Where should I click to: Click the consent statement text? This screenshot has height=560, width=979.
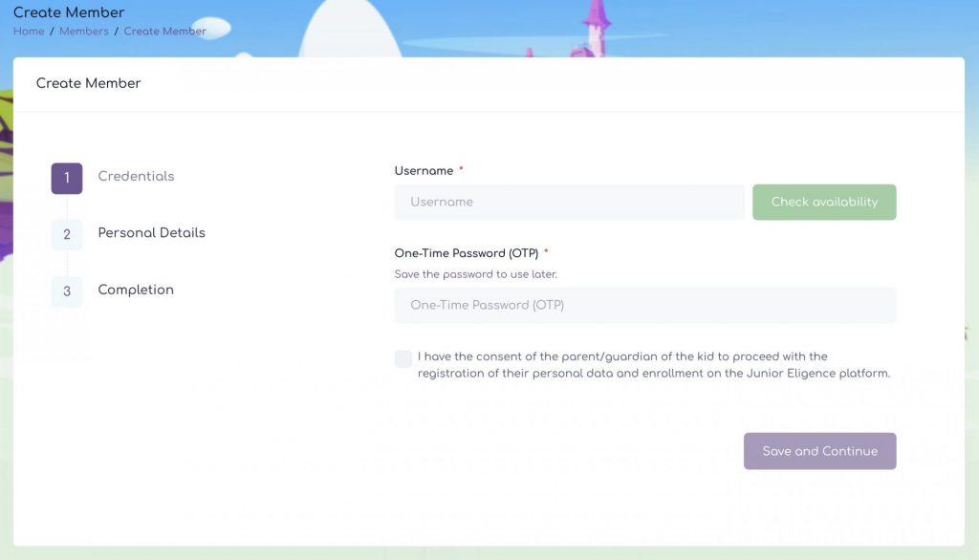pyautogui.click(x=653, y=365)
